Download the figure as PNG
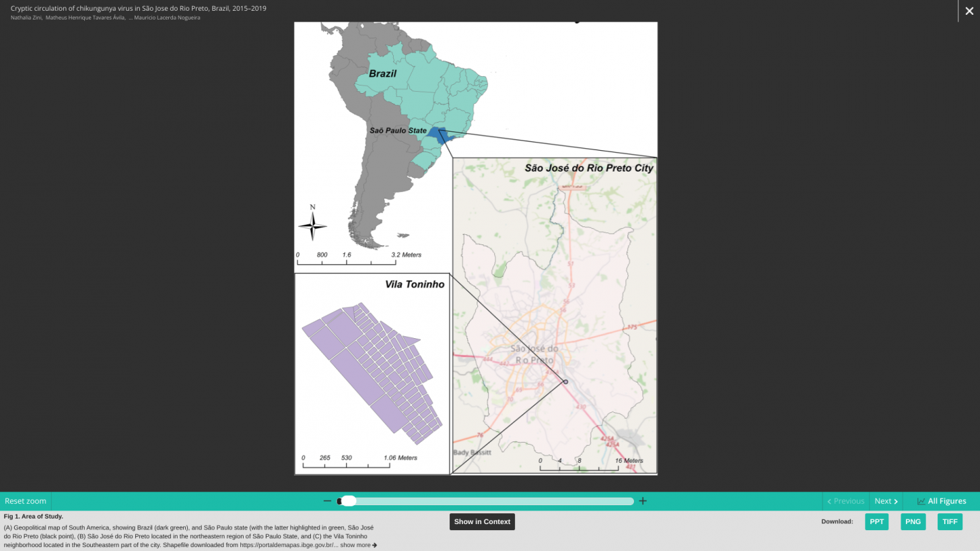 pyautogui.click(x=913, y=522)
